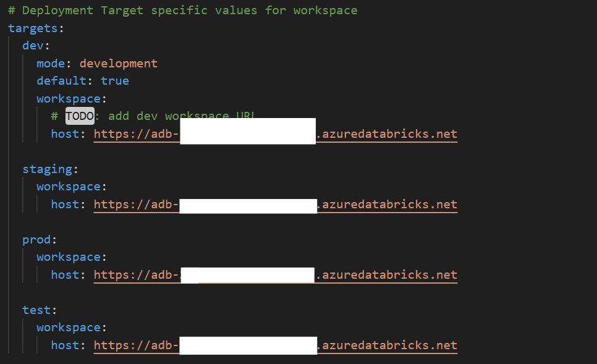Image resolution: width=597 pixels, height=364 pixels.
Task: Click the highlighted TODO keyword
Action: (80, 116)
